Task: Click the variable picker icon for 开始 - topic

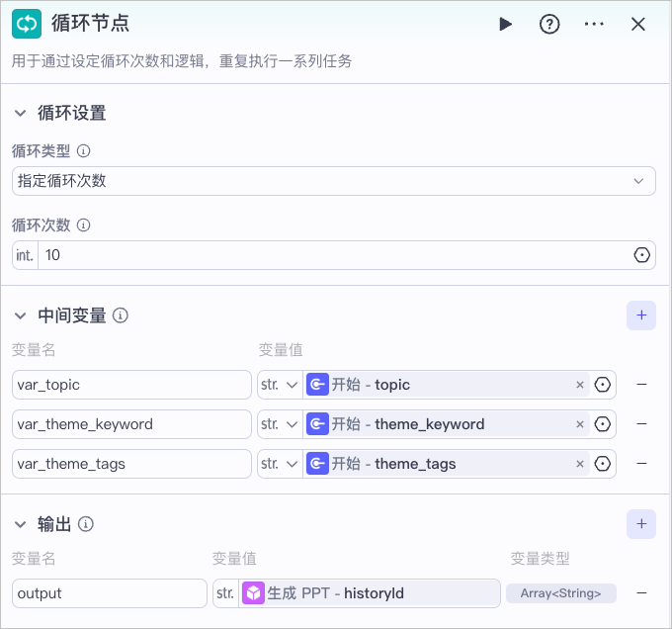Action: pyautogui.click(x=603, y=385)
